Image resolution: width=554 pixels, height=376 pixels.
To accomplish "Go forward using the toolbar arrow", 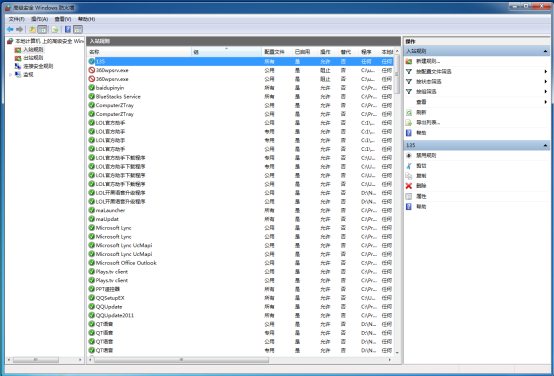I will 20,29.
